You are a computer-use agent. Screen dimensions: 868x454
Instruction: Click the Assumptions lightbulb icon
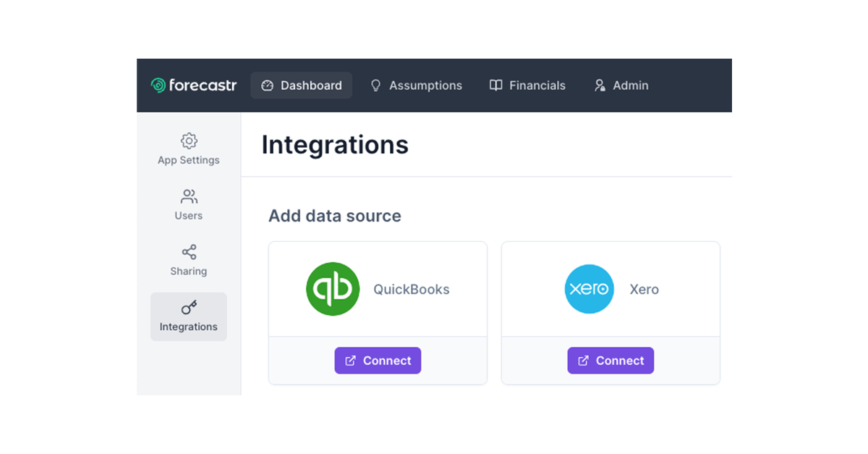(x=375, y=85)
